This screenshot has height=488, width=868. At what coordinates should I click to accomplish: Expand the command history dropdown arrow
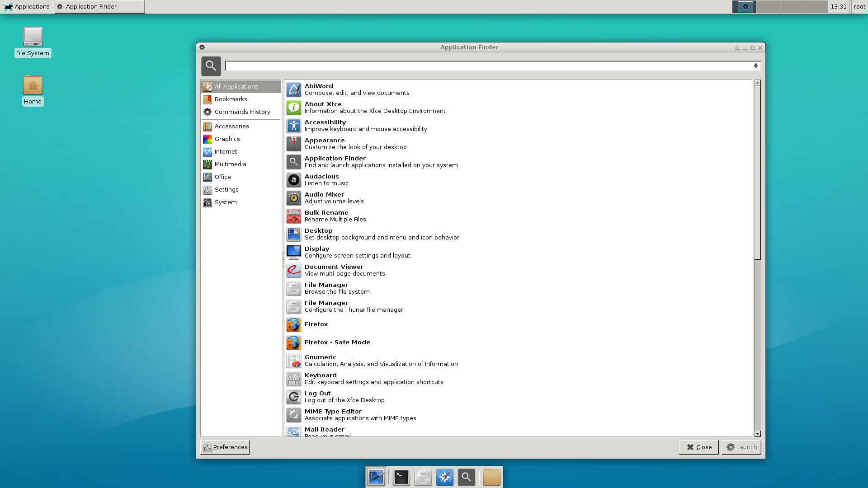tap(756, 66)
